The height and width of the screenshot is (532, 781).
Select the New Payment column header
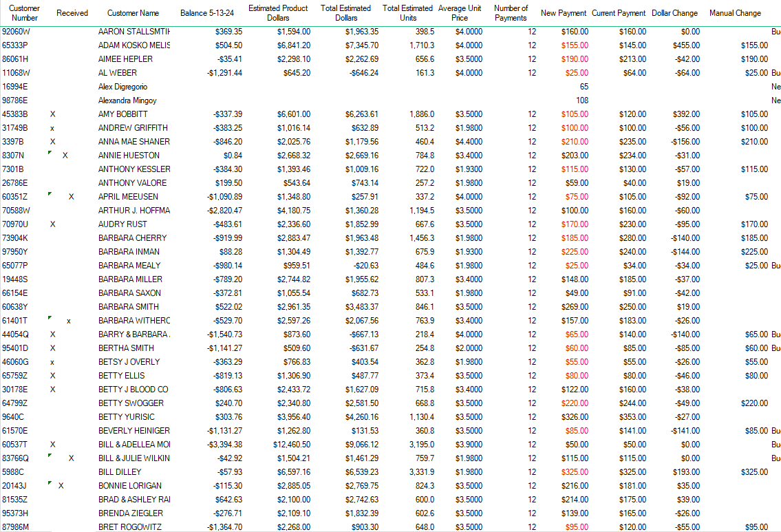(564, 13)
